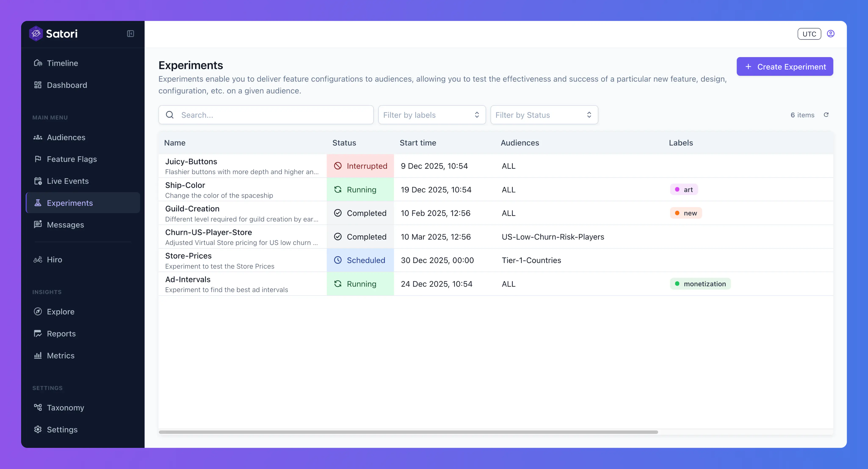
Task: Refresh the experiments list
Action: click(826, 115)
